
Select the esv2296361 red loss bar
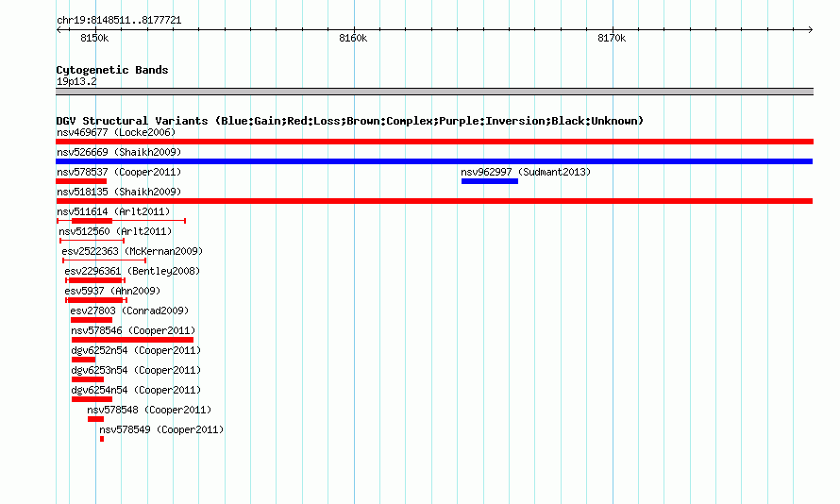pyautogui.click(x=95, y=280)
